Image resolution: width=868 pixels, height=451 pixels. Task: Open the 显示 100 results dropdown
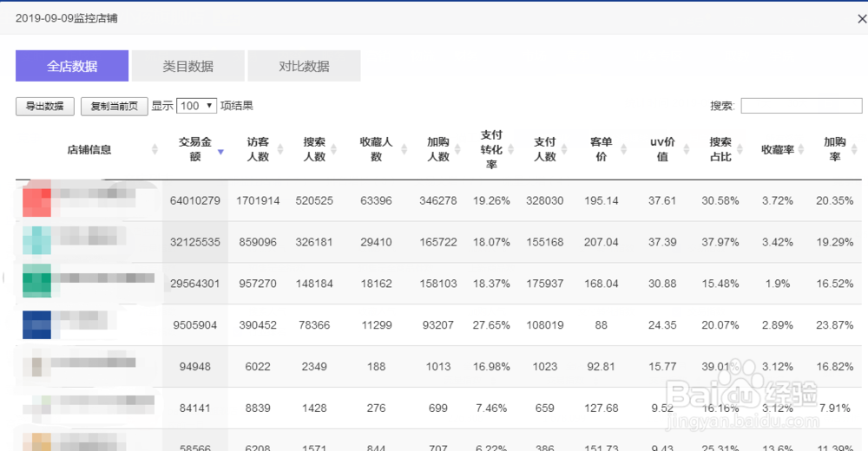click(196, 106)
